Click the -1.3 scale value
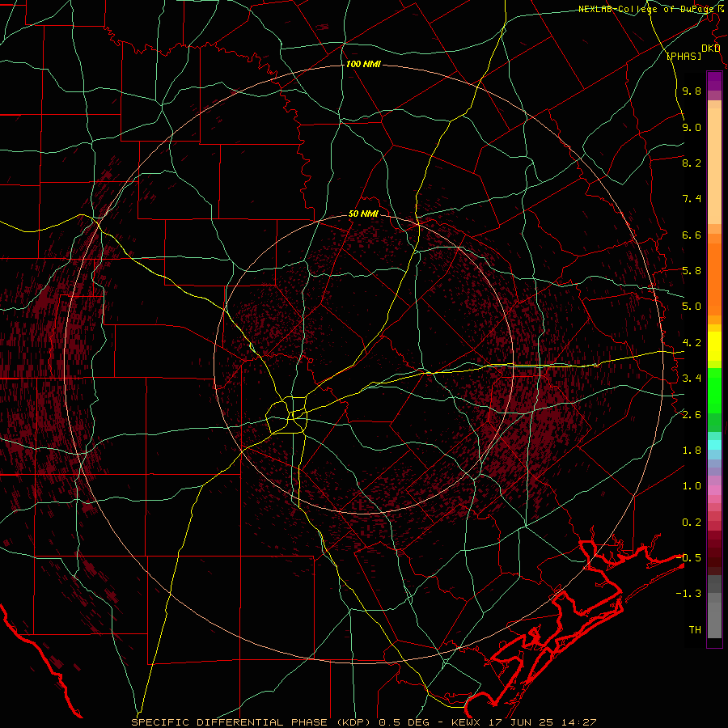The height and width of the screenshot is (728, 728). pyautogui.click(x=688, y=594)
